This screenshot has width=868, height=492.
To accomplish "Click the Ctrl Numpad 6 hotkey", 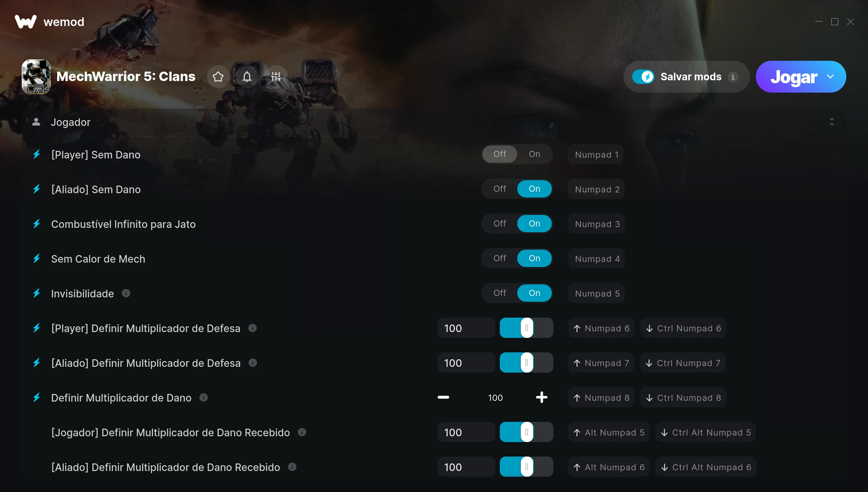I will [x=683, y=328].
